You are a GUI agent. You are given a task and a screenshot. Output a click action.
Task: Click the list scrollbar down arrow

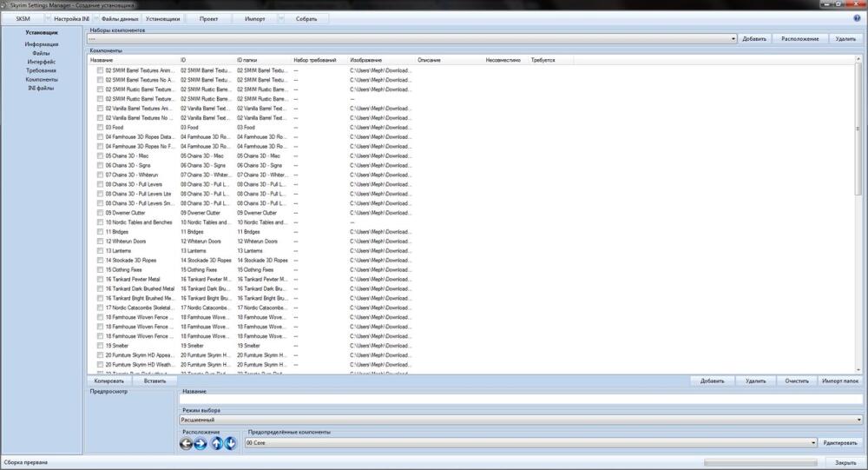(x=858, y=370)
